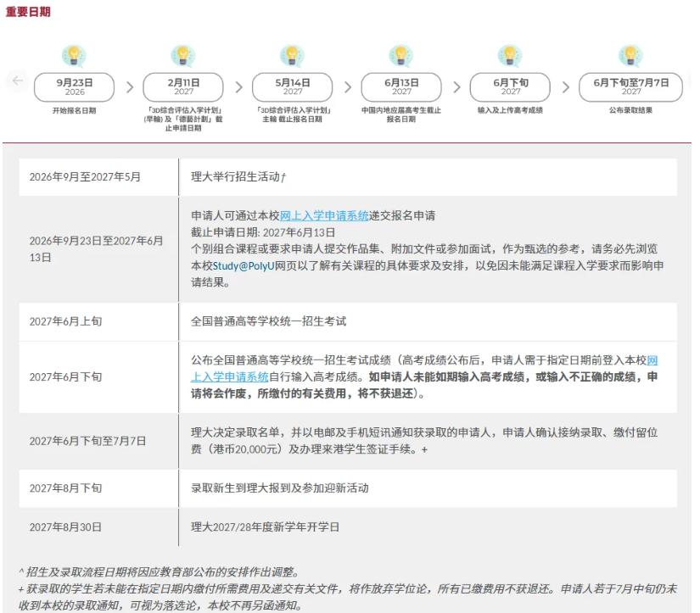
Task: Click the 公布录取结果 caption
Action: [x=630, y=110]
